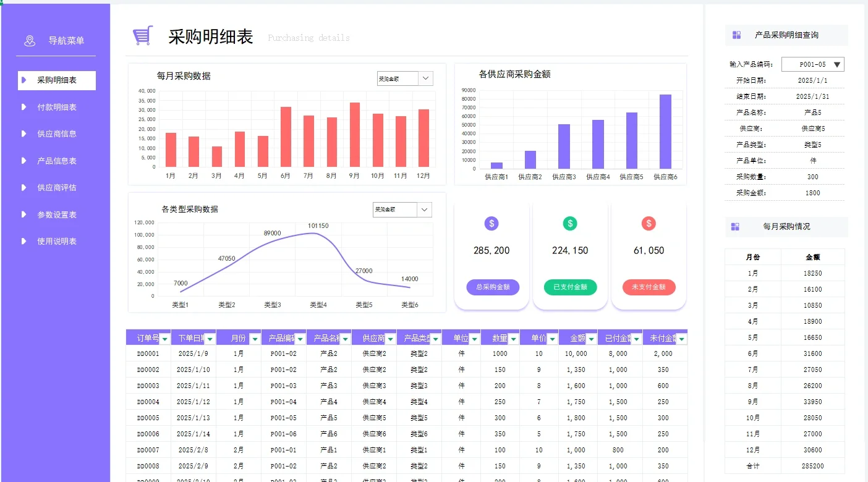The width and height of the screenshot is (868, 482).
Task: Open the 供应商 column filter dropdown
Action: (x=389, y=337)
